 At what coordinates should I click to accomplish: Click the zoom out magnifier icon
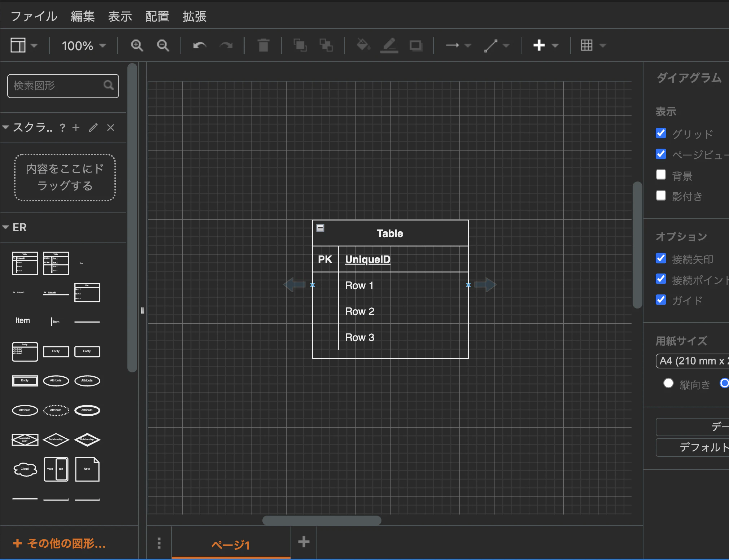(x=163, y=45)
